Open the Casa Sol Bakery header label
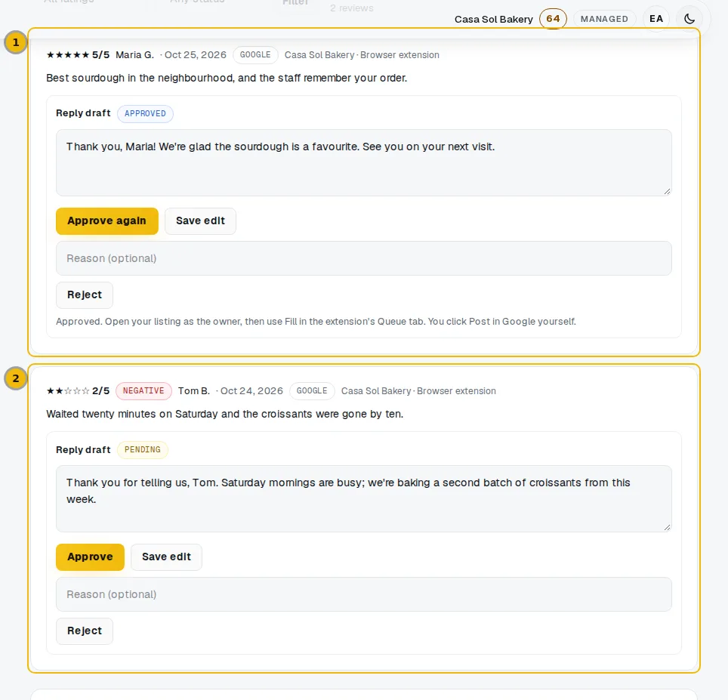The width and height of the screenshot is (728, 700). [x=494, y=20]
